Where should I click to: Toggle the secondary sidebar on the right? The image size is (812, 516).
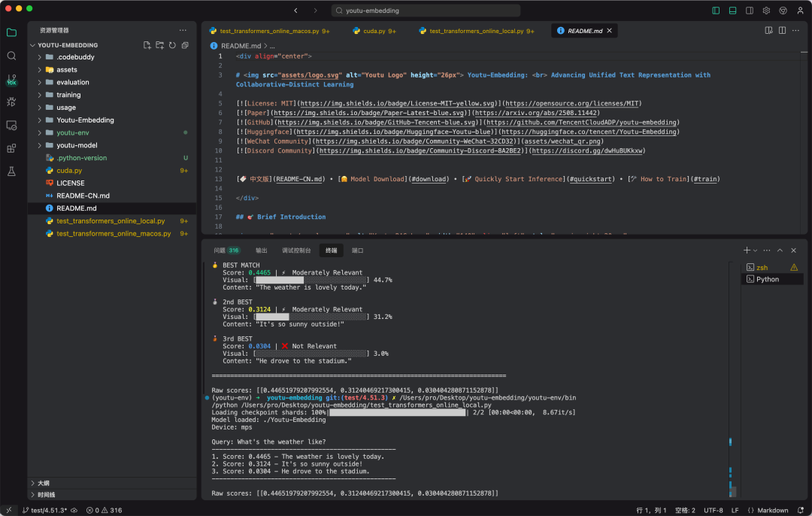[749, 11]
